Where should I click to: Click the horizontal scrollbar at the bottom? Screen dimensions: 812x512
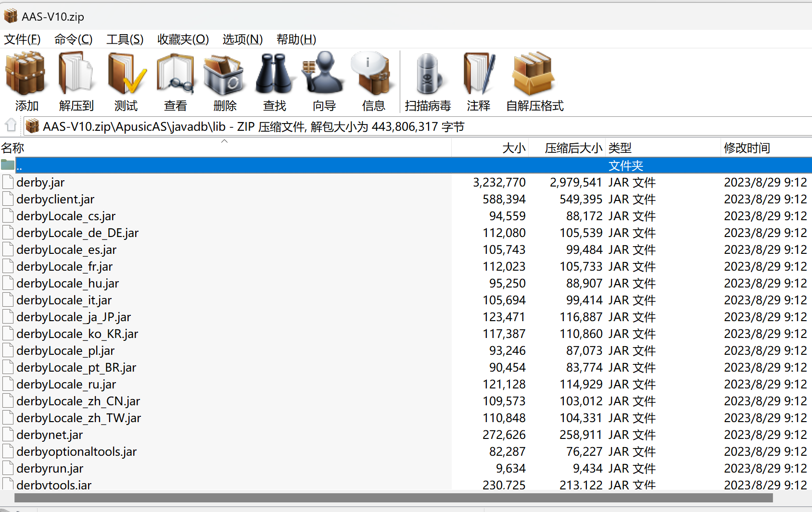tap(393, 498)
